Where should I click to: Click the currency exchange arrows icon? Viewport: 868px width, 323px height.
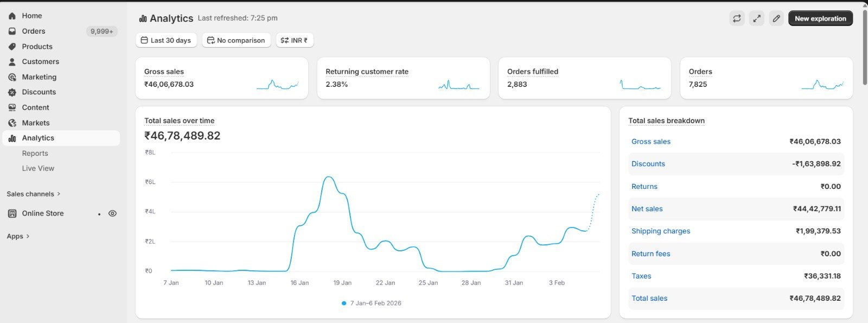[x=284, y=40]
